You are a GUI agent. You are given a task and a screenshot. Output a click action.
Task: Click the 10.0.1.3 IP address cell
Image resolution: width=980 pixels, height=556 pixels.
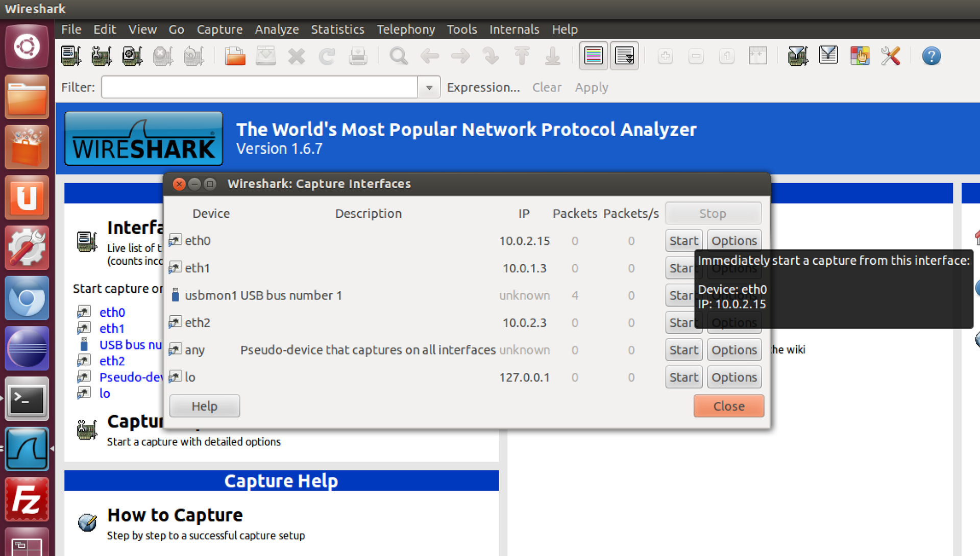[x=524, y=268]
